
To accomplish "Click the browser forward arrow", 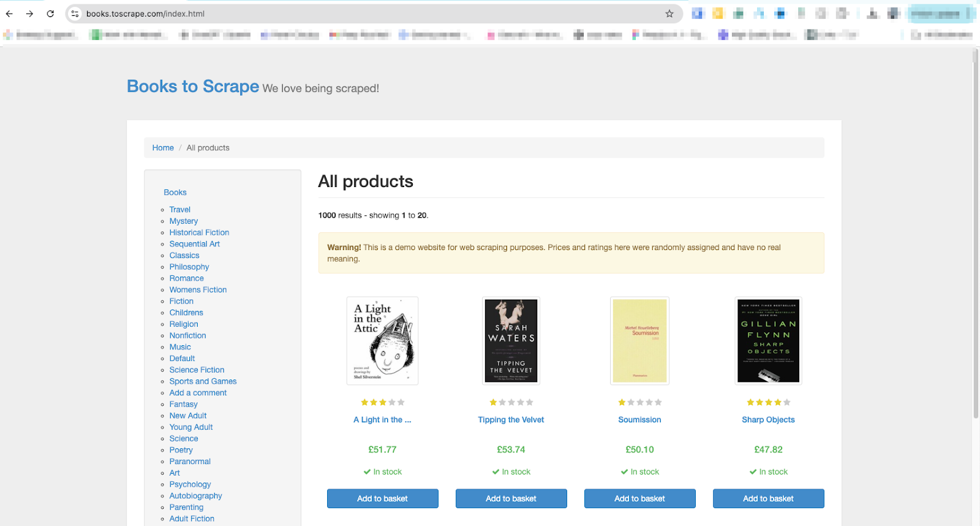I will click(29, 13).
